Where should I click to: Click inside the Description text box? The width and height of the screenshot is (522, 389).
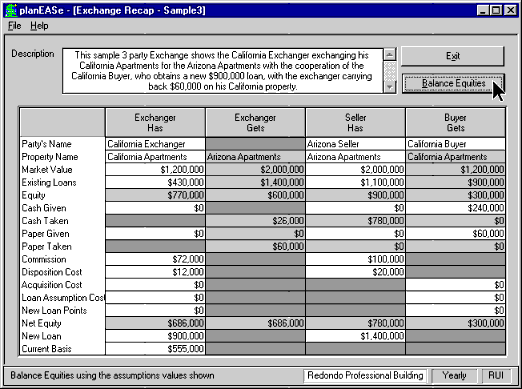223,71
